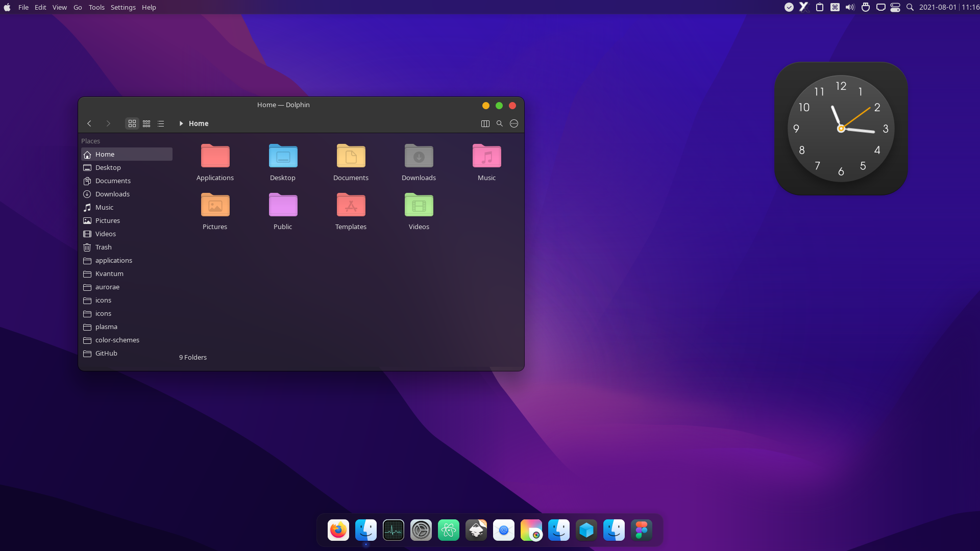This screenshot has height=551, width=980.
Task: Go forward using the Dolphin forward arrow
Action: point(108,123)
